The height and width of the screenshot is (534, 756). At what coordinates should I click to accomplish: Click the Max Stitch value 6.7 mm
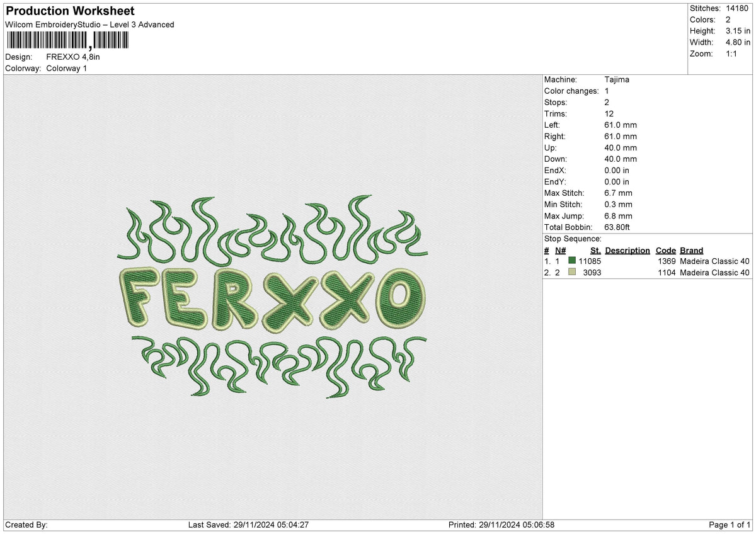point(618,193)
